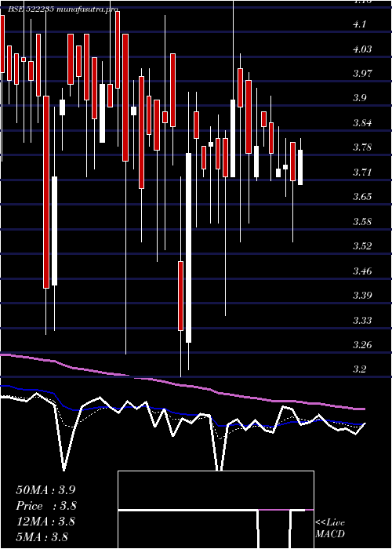Click the 3.9 price axis label
This screenshot has height=549, width=392.
point(359,98)
